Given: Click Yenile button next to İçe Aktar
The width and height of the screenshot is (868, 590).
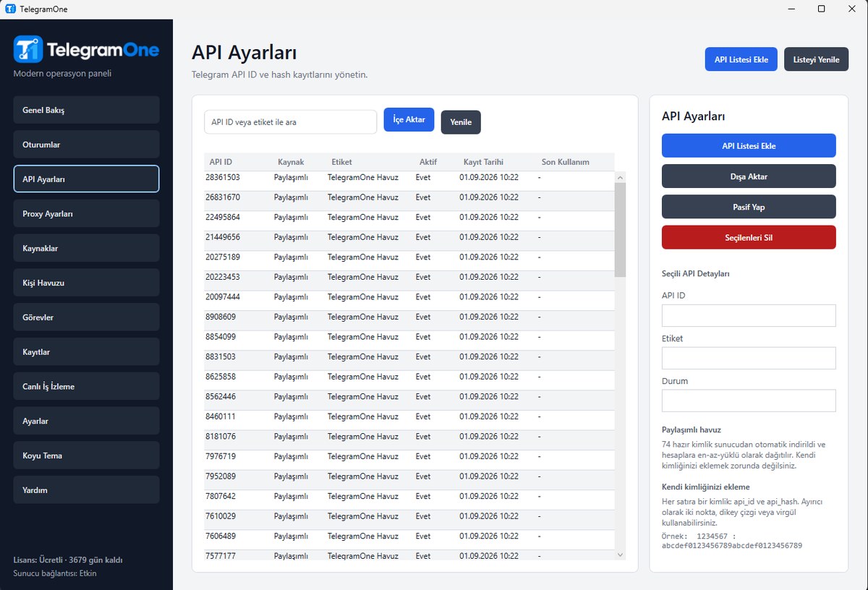Looking at the screenshot, I should tap(461, 122).
